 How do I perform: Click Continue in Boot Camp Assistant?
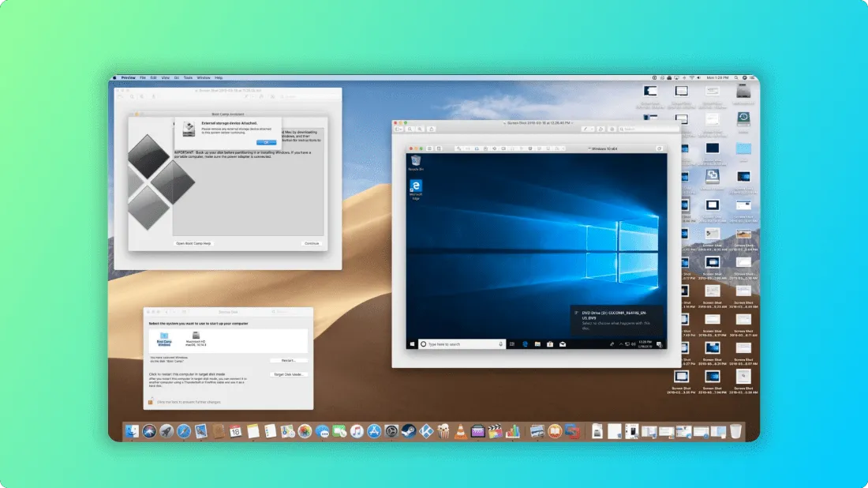point(312,243)
